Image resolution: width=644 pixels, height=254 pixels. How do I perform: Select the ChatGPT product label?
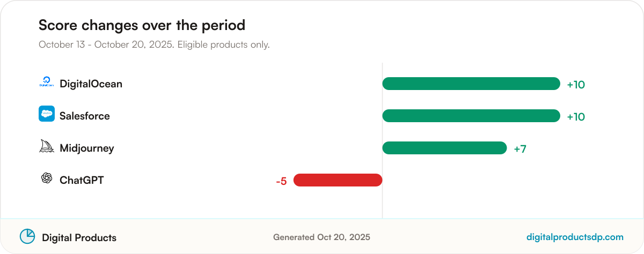pos(82,181)
